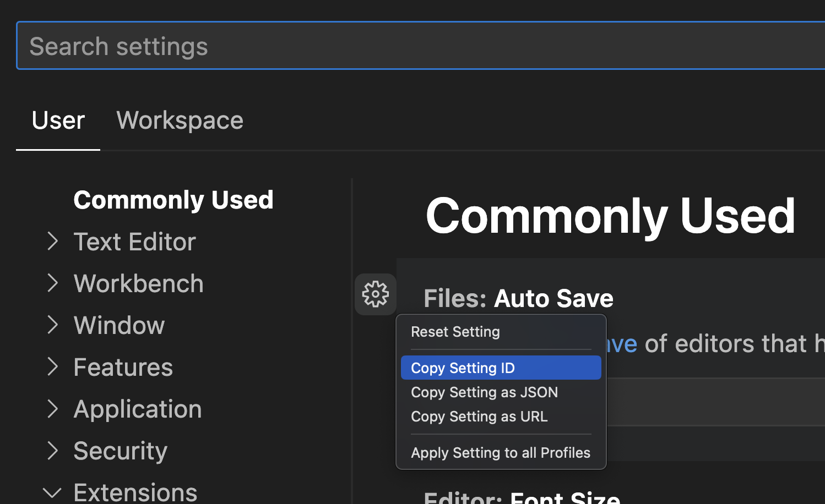
Task: Switch to the Workspace settings tab
Action: pyautogui.click(x=180, y=120)
